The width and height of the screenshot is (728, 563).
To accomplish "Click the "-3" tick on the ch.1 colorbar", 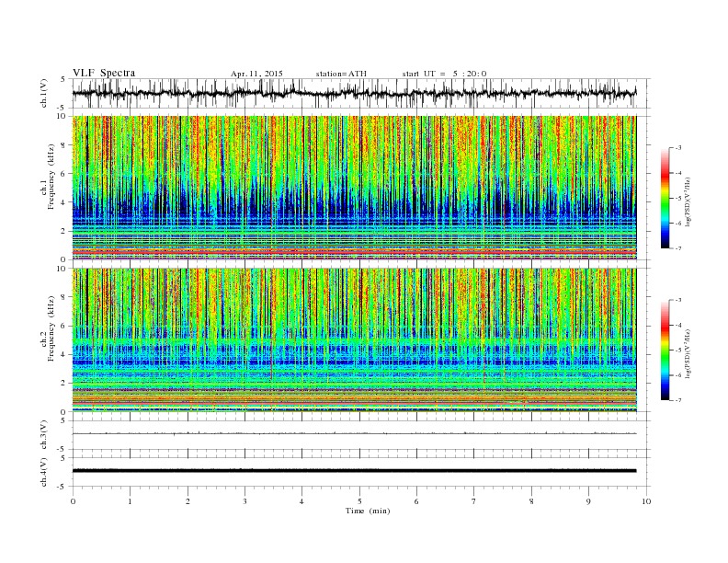I will 678,148.
